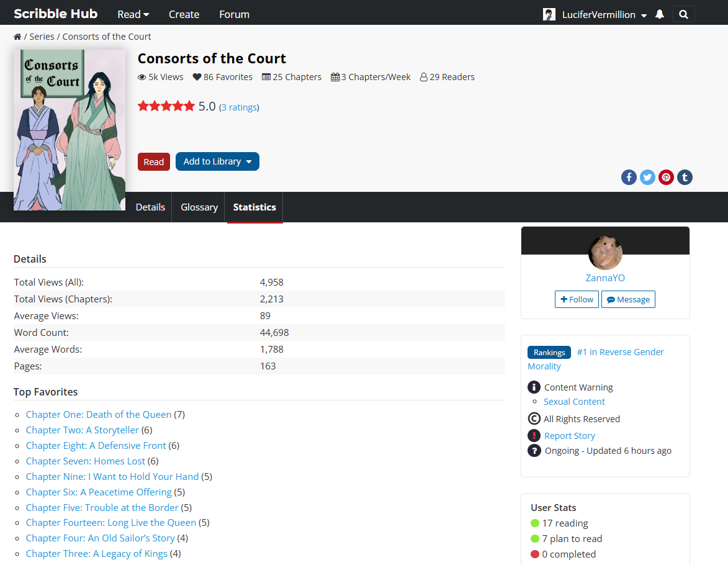Switch to the Glossary tab
This screenshot has width=728, height=565.
point(199,207)
